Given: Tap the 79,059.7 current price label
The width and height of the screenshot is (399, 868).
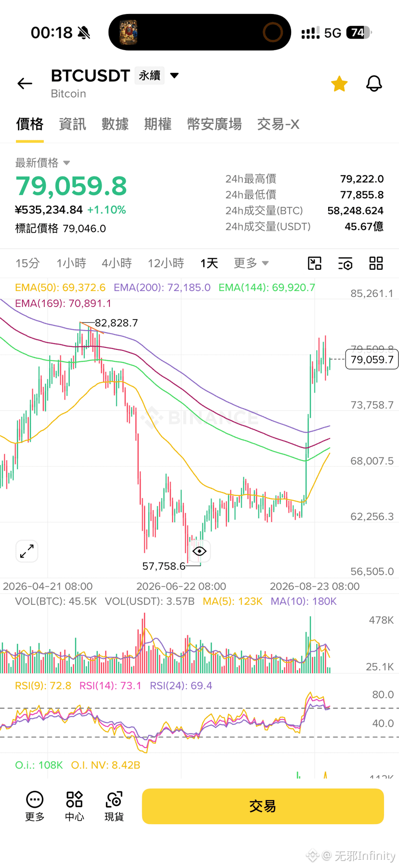Looking at the screenshot, I should point(372,360).
